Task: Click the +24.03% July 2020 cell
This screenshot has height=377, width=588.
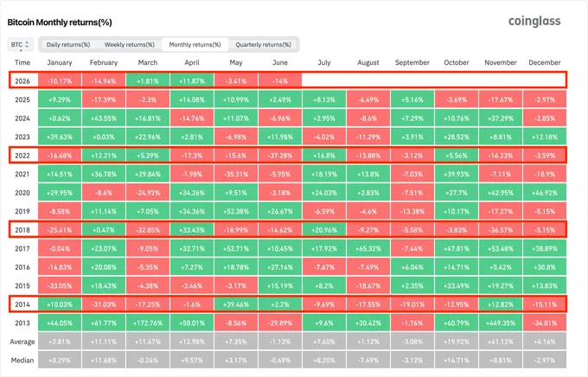Action: pyautogui.click(x=324, y=193)
